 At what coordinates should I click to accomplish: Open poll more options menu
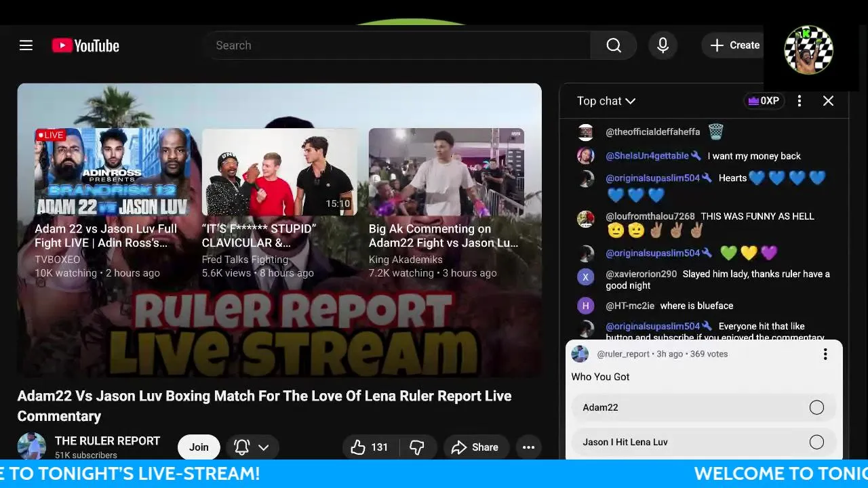tap(825, 354)
